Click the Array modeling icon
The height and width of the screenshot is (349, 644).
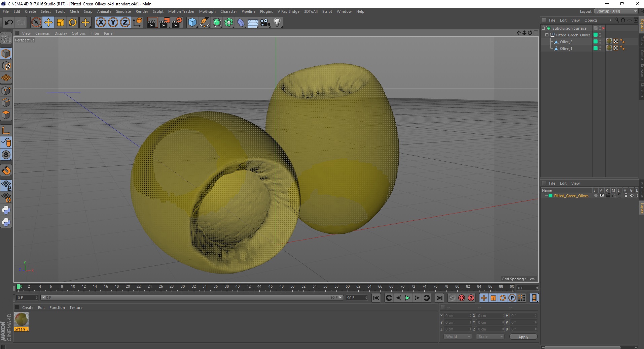(x=229, y=23)
